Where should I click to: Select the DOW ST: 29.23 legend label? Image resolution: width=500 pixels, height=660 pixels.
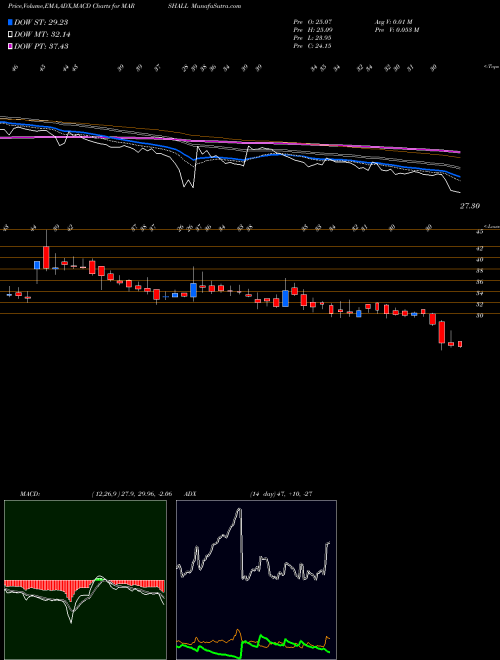pyautogui.click(x=41, y=23)
